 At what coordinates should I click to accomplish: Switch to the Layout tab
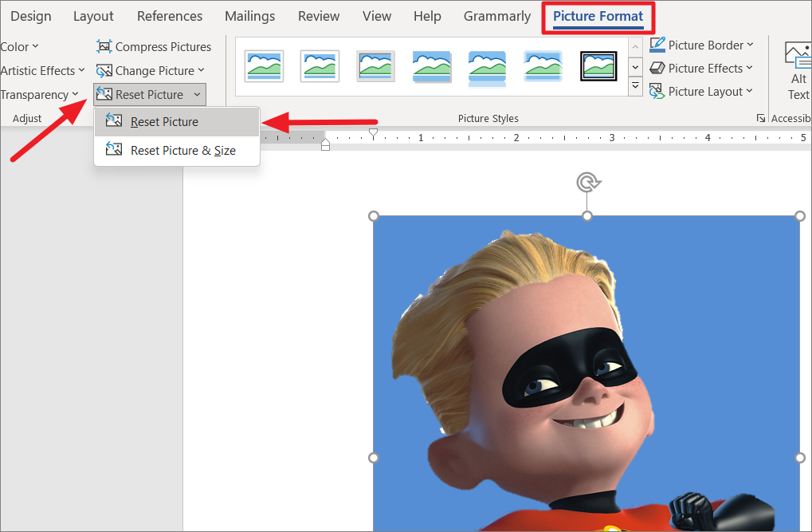coord(93,17)
